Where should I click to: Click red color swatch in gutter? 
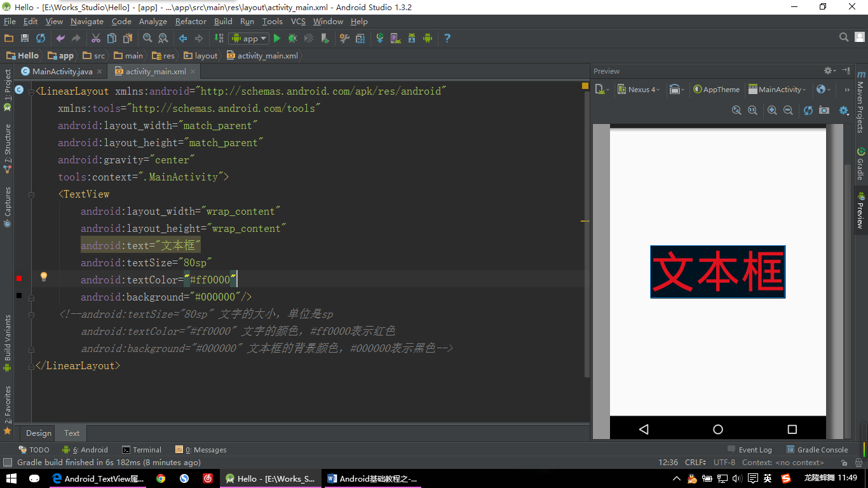[x=19, y=278]
